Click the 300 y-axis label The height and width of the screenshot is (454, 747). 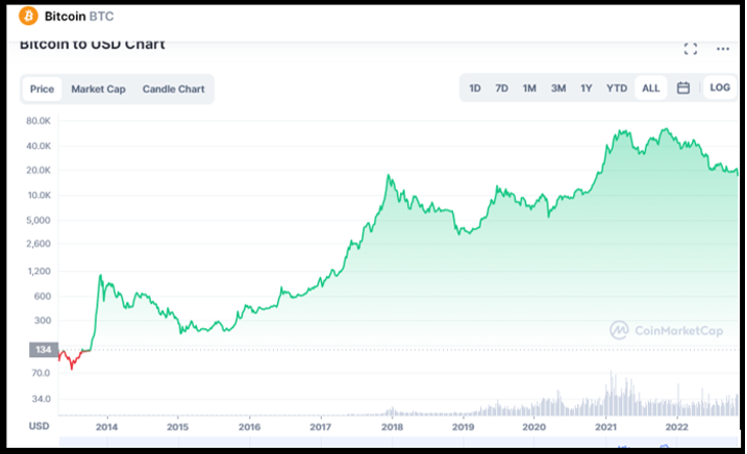tap(42, 320)
